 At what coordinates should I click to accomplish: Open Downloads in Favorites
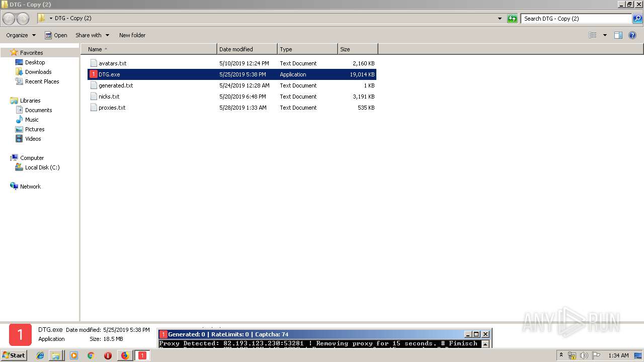tap(38, 72)
